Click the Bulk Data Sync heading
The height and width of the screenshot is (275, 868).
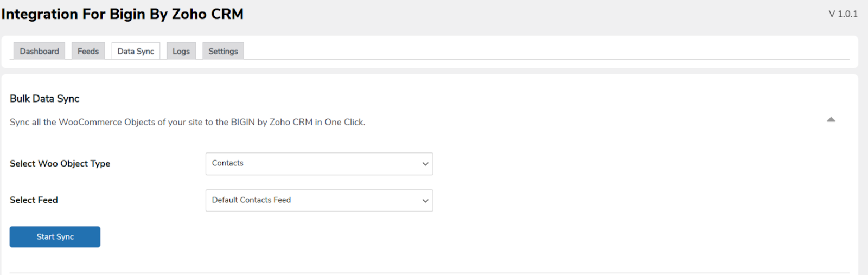(x=44, y=99)
